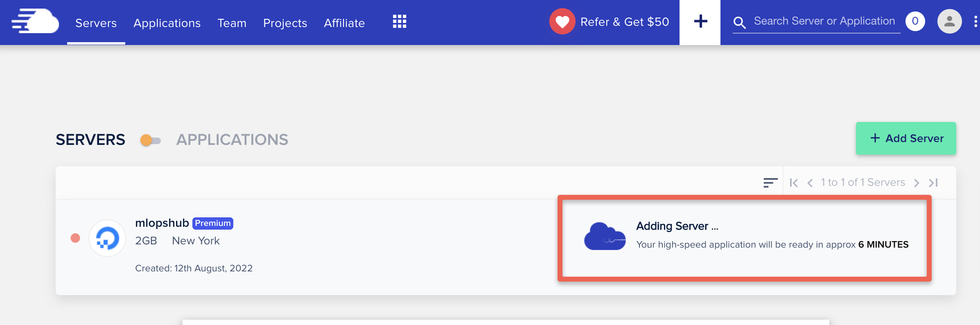
Task: Open the notifications counter badge
Action: pyautogui.click(x=915, y=21)
